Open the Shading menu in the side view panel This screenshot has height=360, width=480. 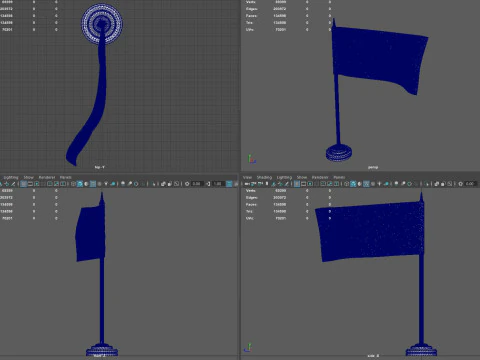[x=264, y=177]
